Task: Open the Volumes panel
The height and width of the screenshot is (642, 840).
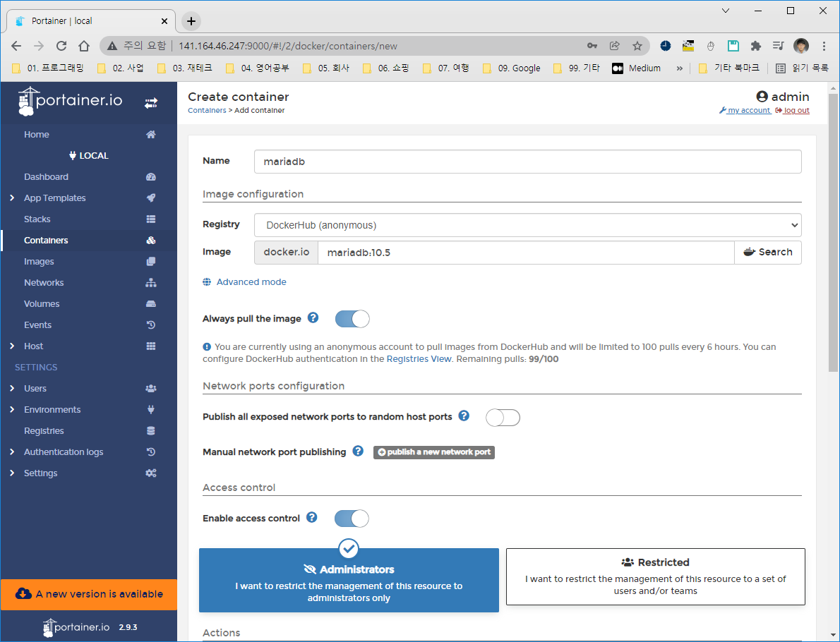Action: click(x=41, y=303)
